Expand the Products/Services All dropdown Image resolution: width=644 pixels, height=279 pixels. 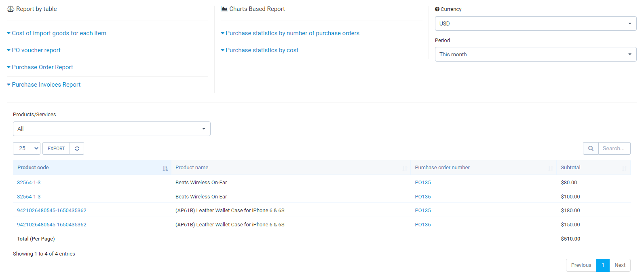click(112, 129)
